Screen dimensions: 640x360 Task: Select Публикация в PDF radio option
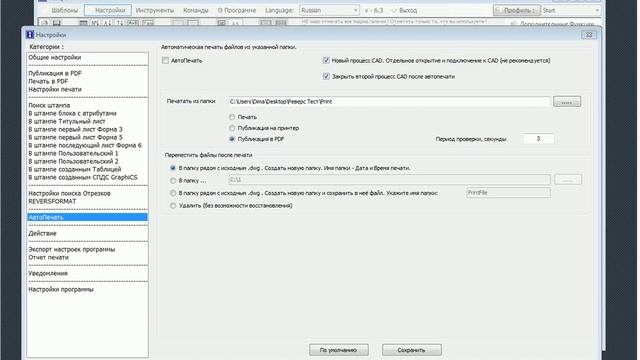(x=232, y=139)
